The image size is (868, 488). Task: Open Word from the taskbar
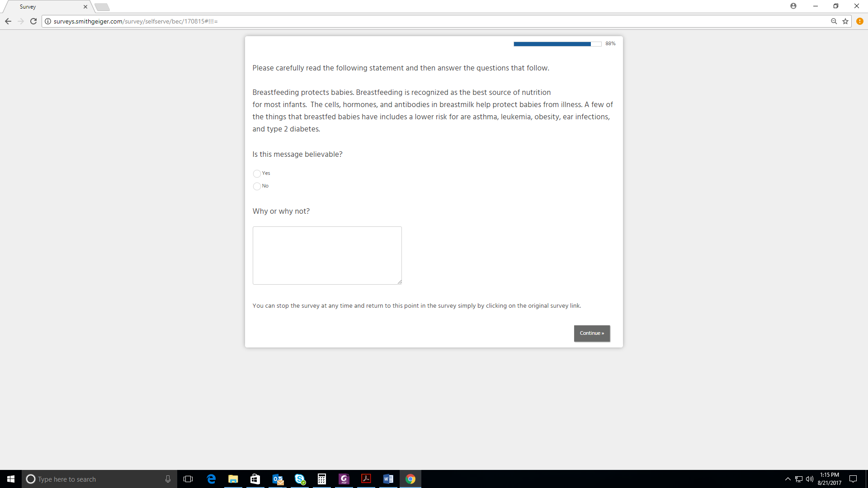[388, 479]
